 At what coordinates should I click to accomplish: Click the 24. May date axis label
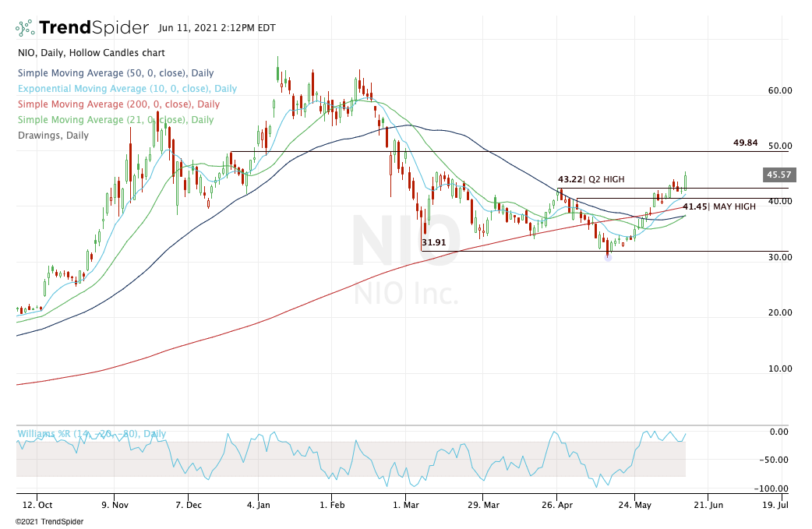[x=635, y=505]
